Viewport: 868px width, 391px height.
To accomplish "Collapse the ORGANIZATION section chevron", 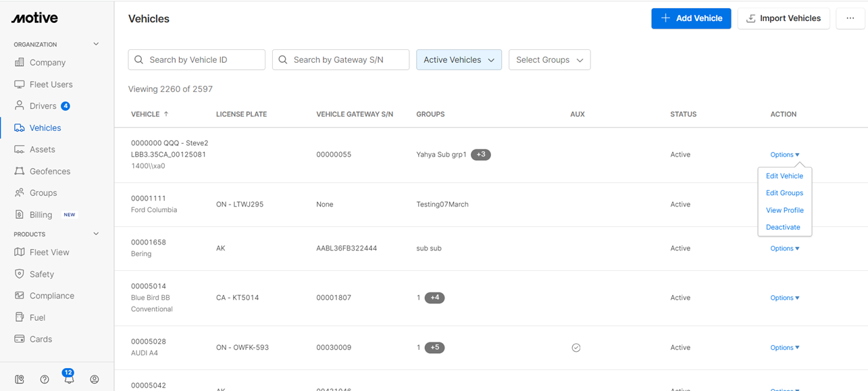I will pos(96,43).
